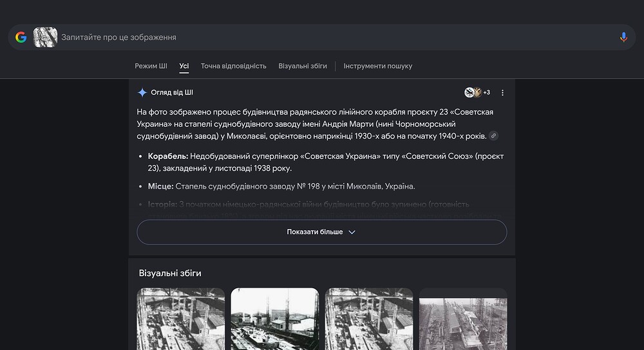This screenshot has width=644, height=350.
Task: Click the 'Місце:' bullet text
Action: (160, 187)
